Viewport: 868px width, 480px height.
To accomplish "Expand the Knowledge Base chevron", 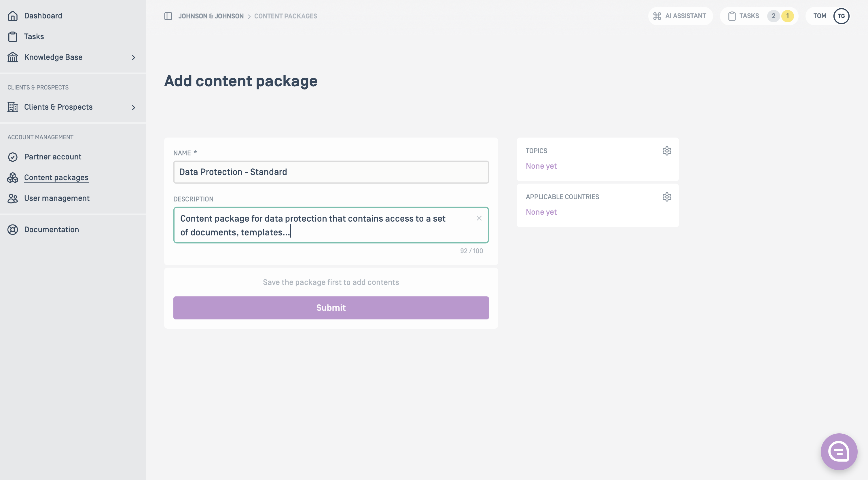I will (133, 58).
